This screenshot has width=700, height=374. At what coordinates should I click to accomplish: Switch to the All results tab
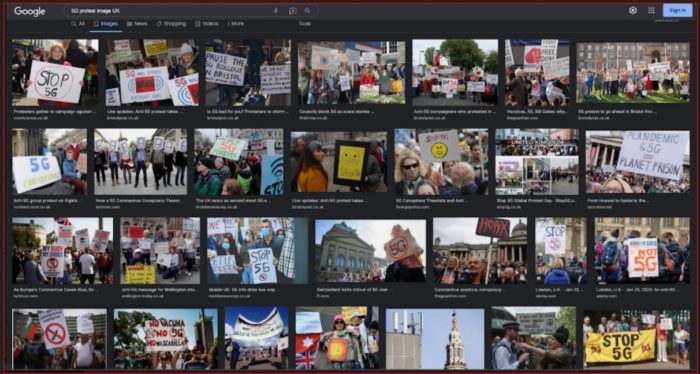click(78, 24)
